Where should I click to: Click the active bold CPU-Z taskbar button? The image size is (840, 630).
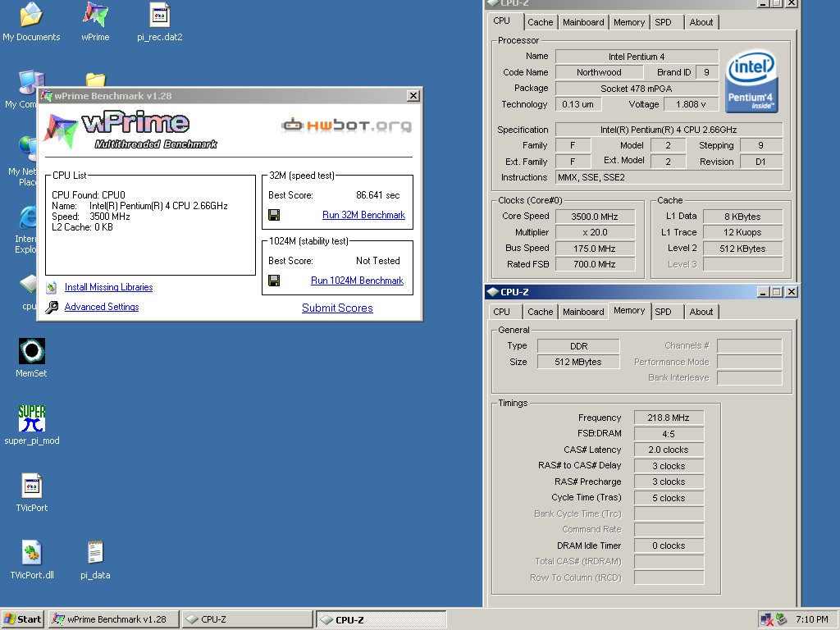coord(381,620)
